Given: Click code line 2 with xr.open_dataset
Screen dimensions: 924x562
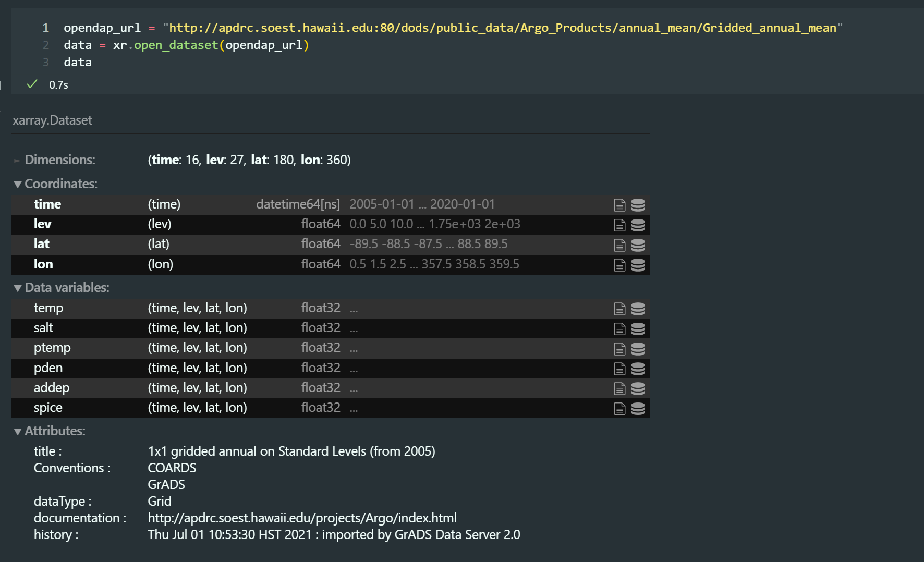Looking at the screenshot, I should (186, 45).
